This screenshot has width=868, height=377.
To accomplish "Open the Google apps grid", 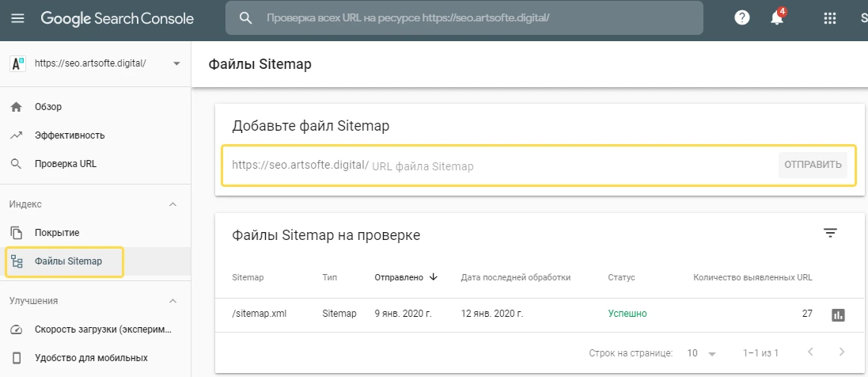I will 829,18.
